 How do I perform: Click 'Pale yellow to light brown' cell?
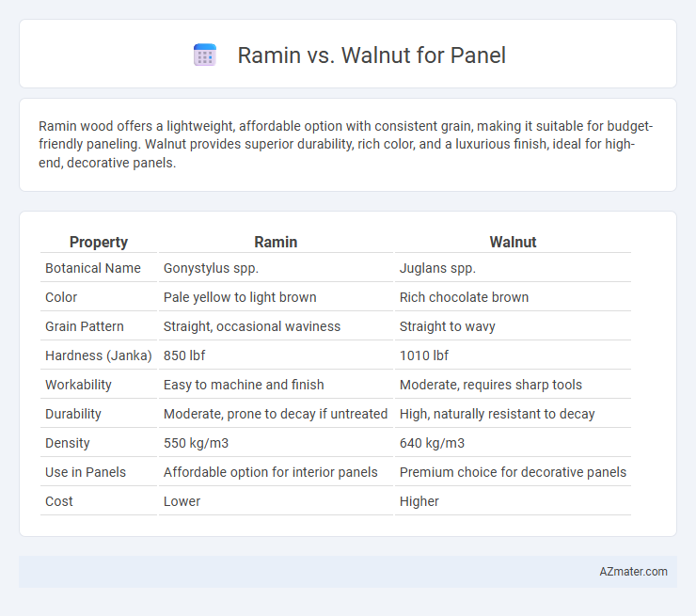240,297
